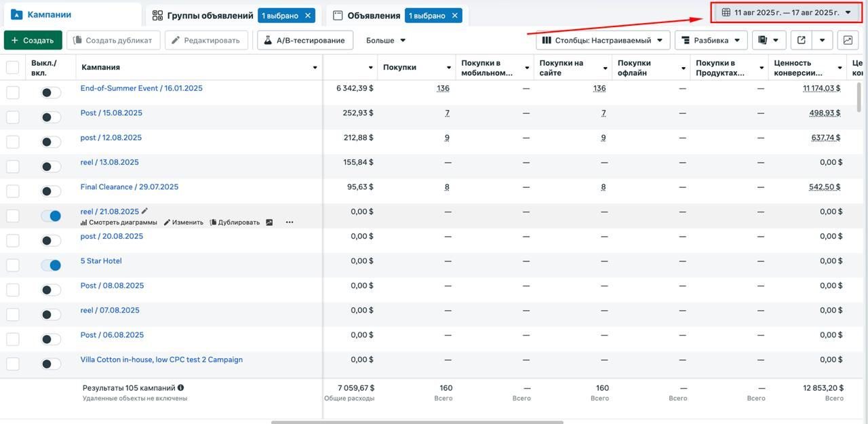Image resolution: width=868 pixels, height=424 pixels.
Task: Click the image icon in the reel / 21.08.2025 row
Action: 269,223
